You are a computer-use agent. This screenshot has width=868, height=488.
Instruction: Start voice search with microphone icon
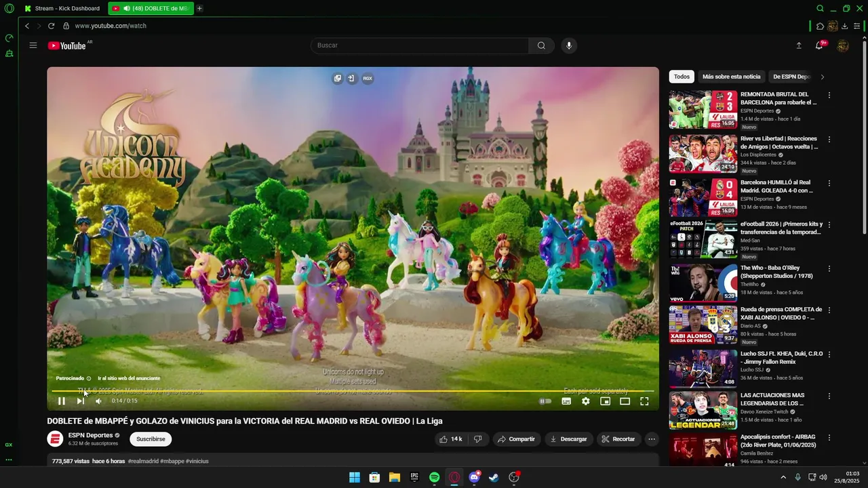click(x=569, y=45)
